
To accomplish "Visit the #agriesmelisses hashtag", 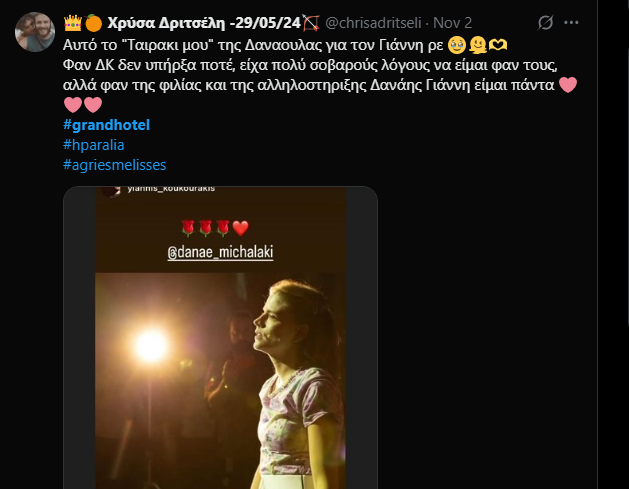I will click(116, 165).
